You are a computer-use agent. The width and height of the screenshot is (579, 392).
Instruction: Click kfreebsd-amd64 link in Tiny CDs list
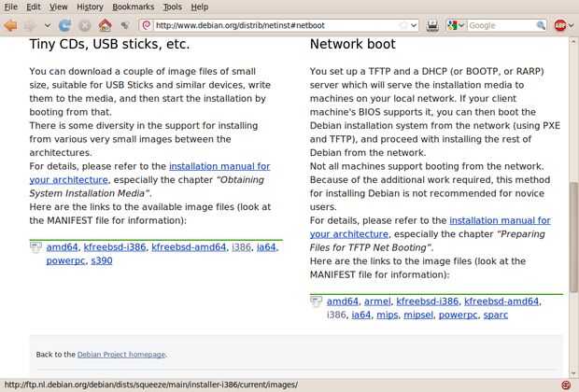pyautogui.click(x=189, y=247)
